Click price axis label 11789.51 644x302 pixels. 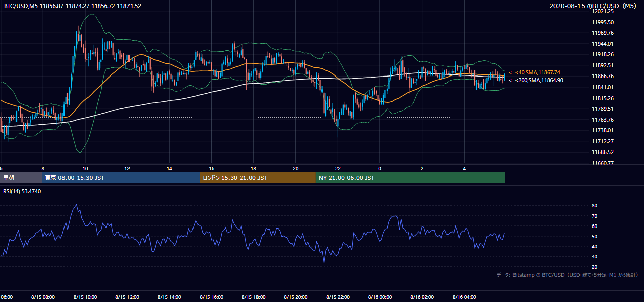pyautogui.click(x=603, y=109)
